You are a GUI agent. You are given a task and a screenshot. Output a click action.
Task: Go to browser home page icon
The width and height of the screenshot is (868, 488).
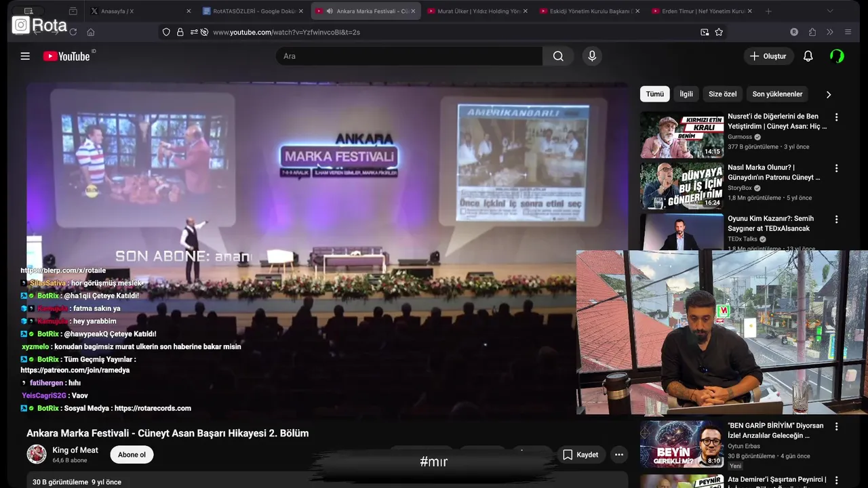(91, 32)
